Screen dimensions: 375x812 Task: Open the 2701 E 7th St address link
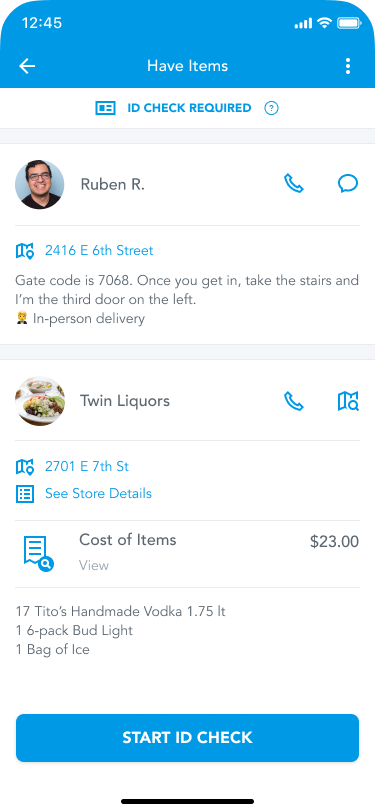87,467
